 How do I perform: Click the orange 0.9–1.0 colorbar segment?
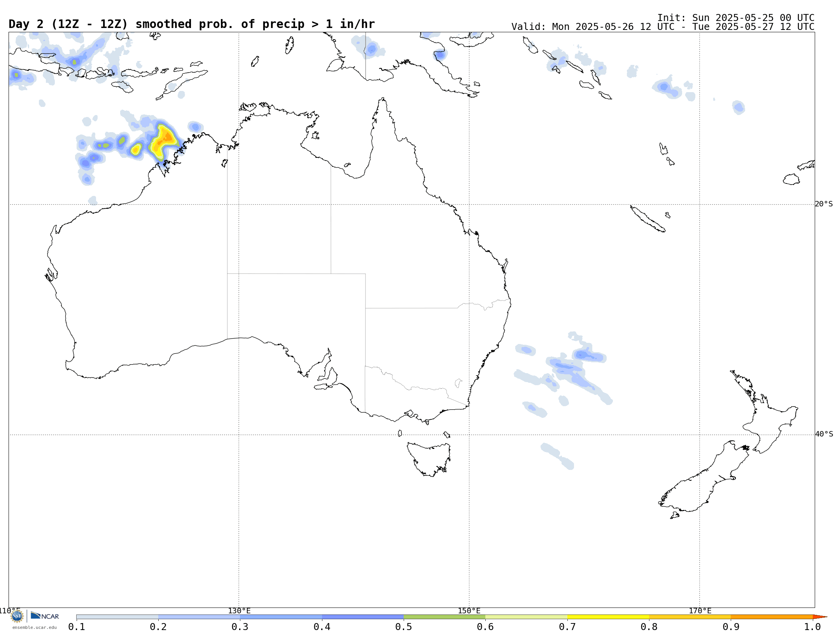pyautogui.click(x=772, y=617)
